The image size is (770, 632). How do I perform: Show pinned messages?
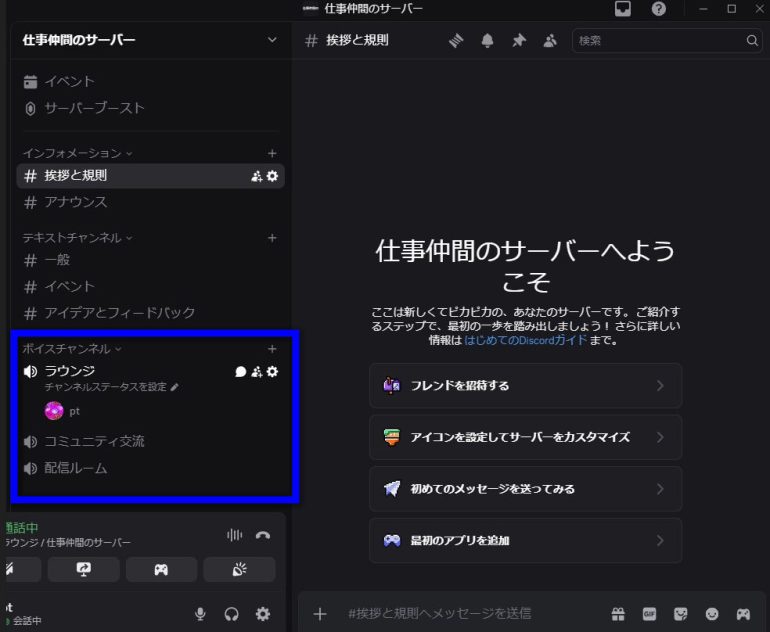click(518, 41)
